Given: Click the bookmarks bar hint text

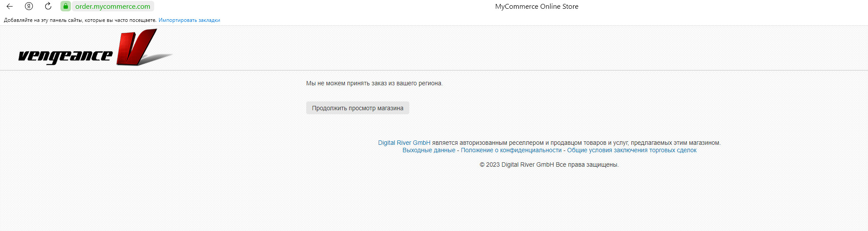Looking at the screenshot, I should coord(80,20).
